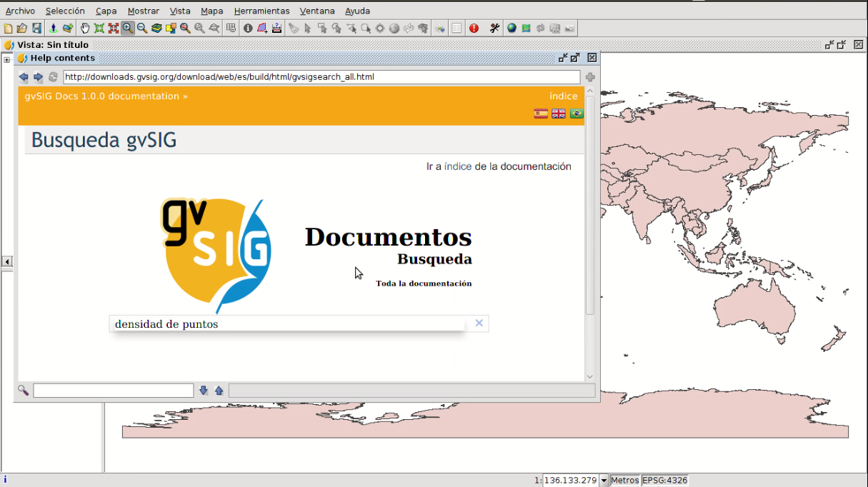Open the Capa menu

point(106,11)
